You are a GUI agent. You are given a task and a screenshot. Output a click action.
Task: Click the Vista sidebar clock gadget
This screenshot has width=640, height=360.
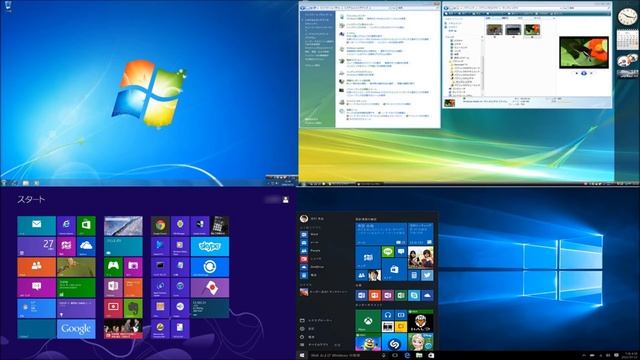coord(627,16)
